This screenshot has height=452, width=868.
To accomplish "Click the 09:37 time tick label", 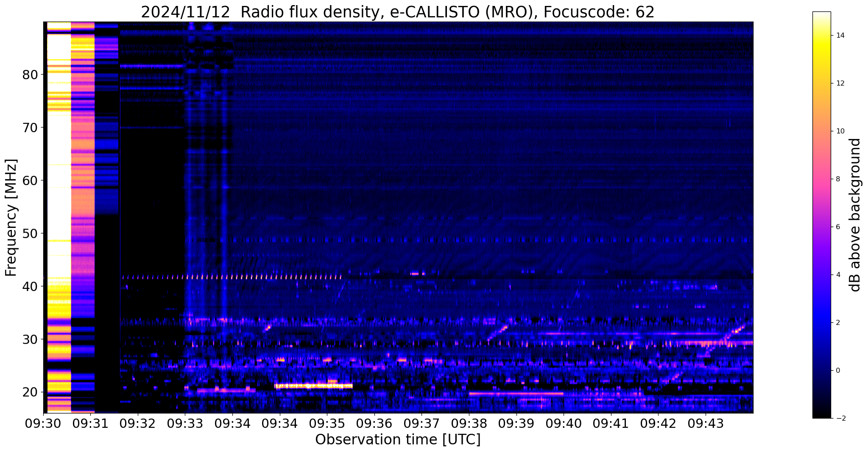I will point(421,423).
